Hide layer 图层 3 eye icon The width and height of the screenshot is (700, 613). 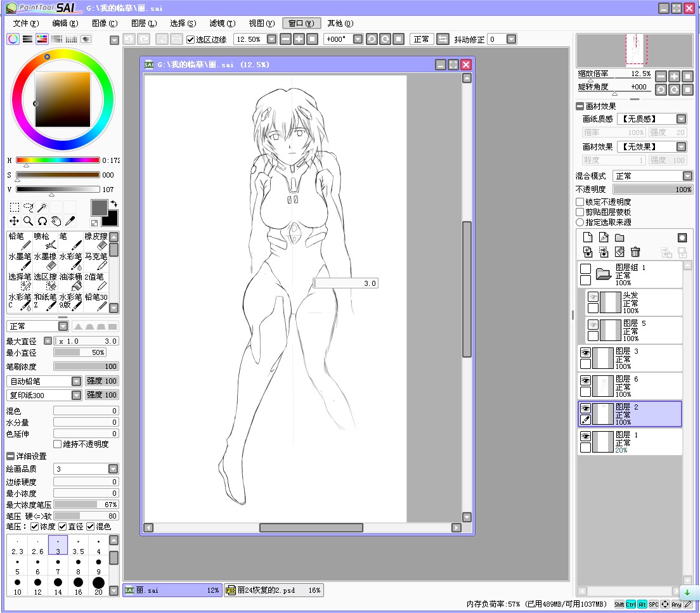pyautogui.click(x=585, y=352)
